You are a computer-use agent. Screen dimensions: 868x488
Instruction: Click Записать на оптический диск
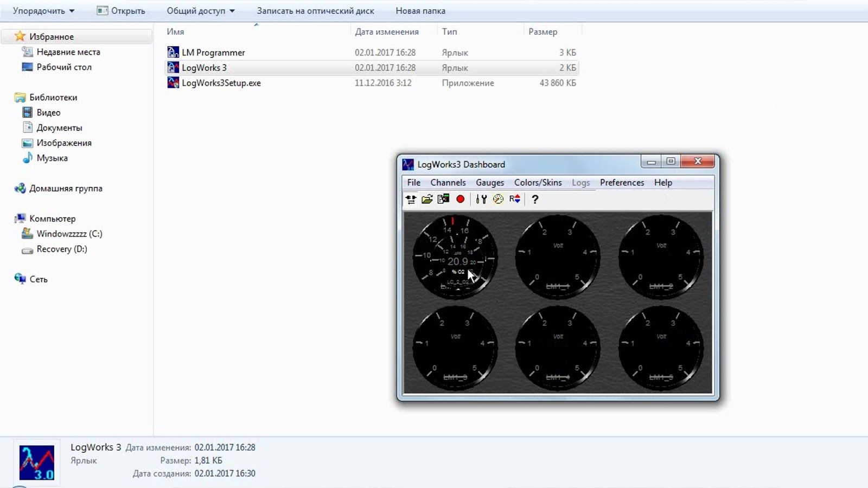(x=315, y=11)
